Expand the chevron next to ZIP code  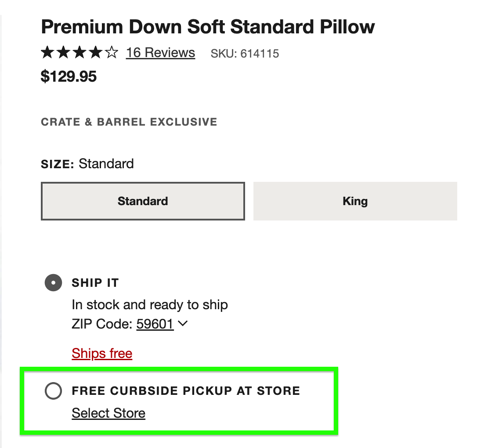(183, 324)
